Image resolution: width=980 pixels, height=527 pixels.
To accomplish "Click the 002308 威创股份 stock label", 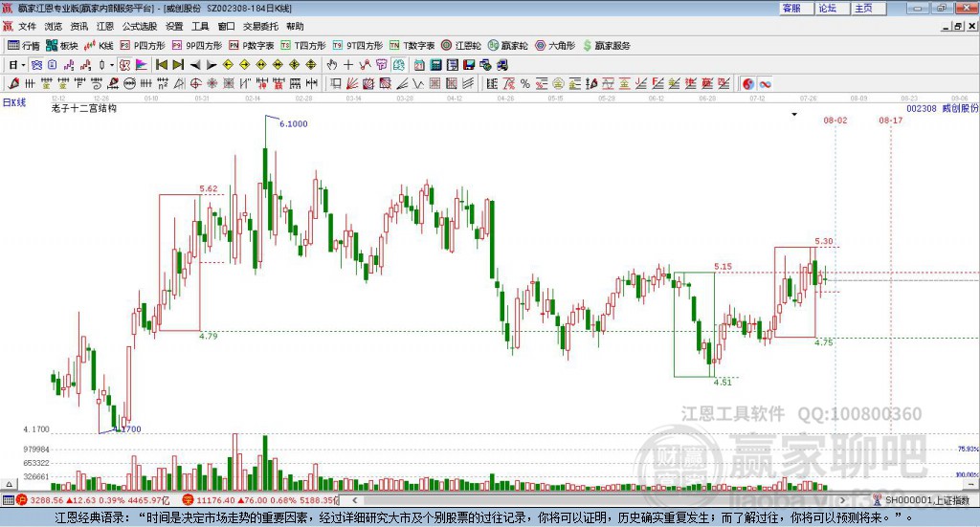I will (942, 108).
